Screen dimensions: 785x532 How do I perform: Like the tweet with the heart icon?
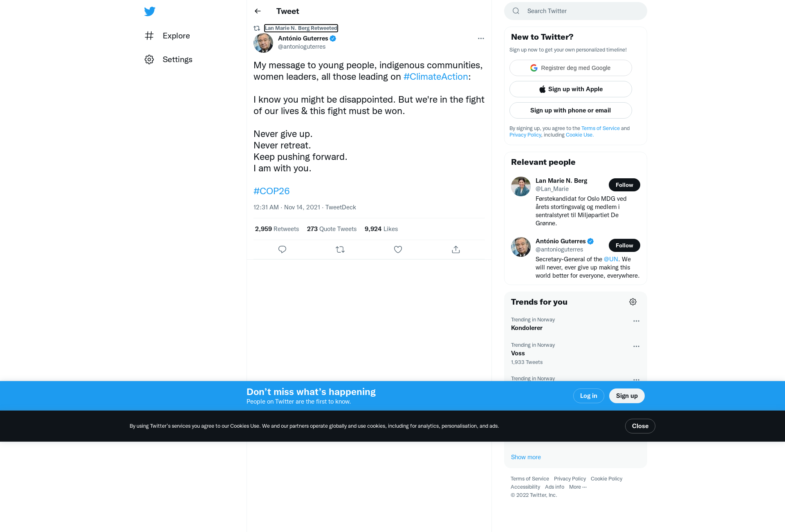398,249
